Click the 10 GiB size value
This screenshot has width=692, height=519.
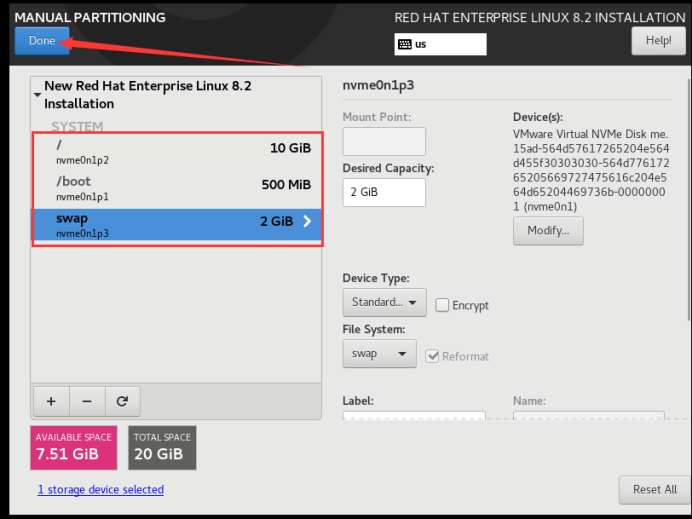point(290,148)
